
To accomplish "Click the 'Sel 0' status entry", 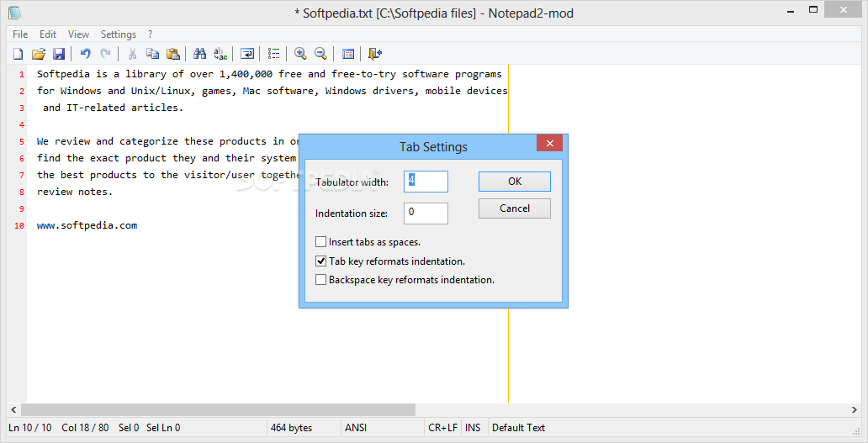I will pos(129,428).
